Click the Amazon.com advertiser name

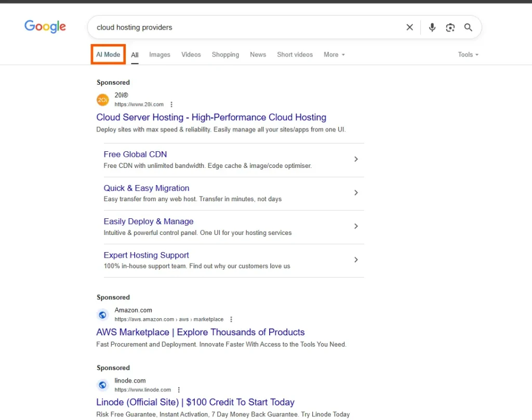click(133, 310)
